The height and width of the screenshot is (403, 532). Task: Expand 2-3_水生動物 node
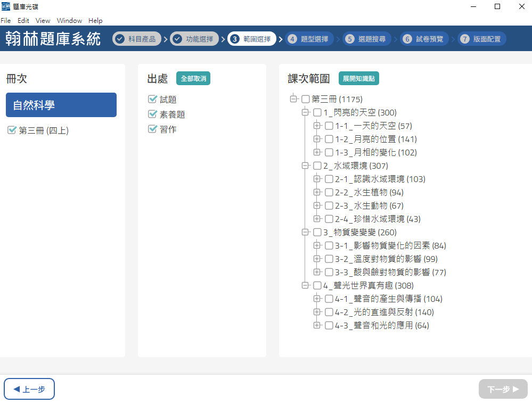[316, 205]
